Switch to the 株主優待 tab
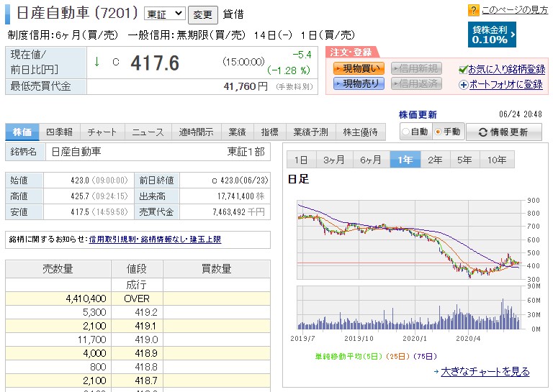The image size is (553, 392). tap(361, 132)
